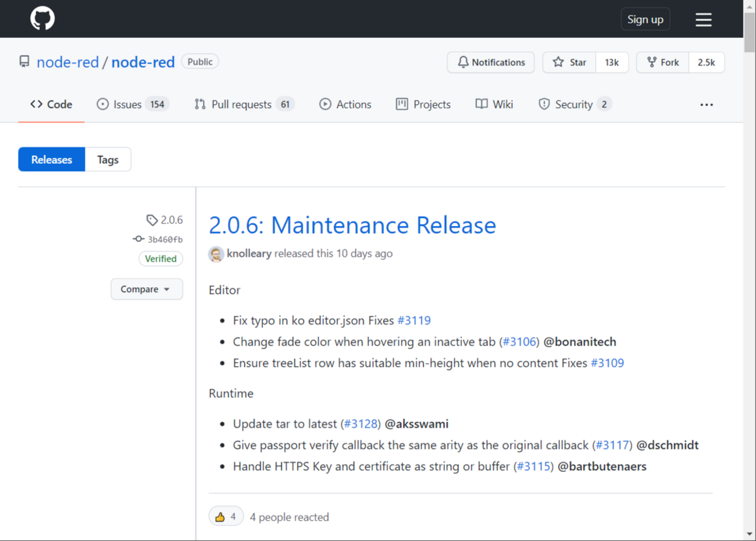Open pull request #3106 link
The image size is (756, 541).
519,342
